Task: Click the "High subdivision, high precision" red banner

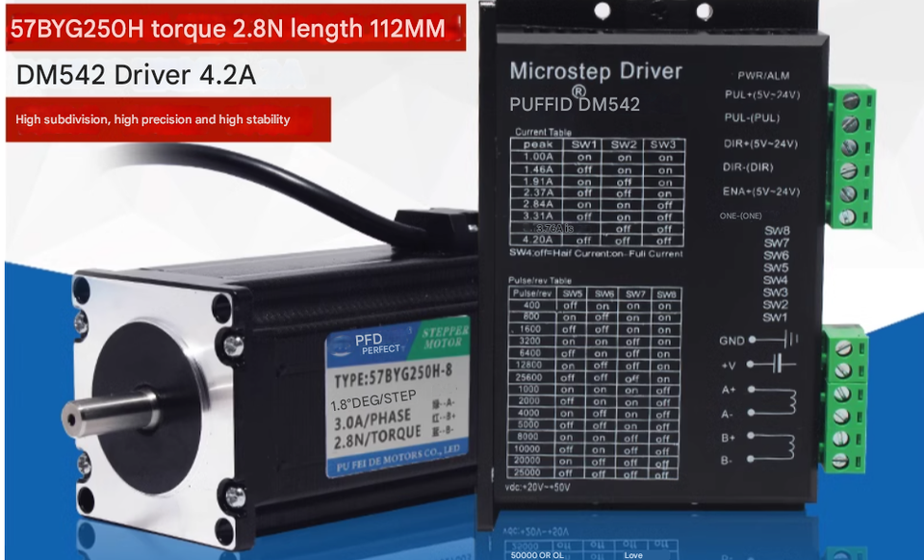Action: [x=167, y=119]
